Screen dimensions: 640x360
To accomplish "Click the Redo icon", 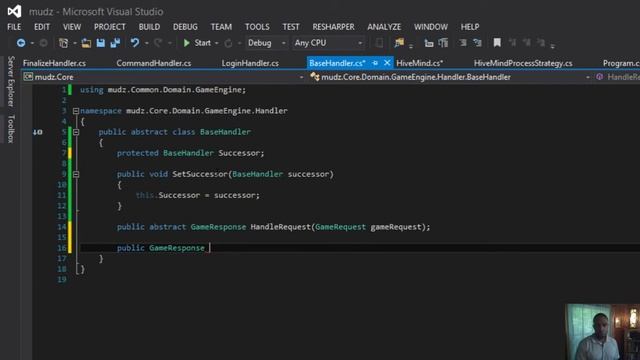I will (x=158, y=43).
